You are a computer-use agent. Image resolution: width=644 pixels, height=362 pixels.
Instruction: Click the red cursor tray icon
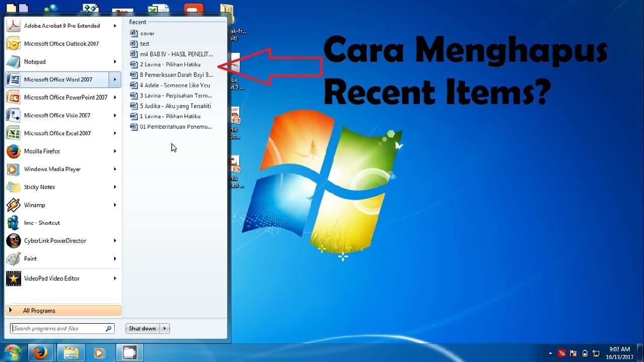(562, 353)
